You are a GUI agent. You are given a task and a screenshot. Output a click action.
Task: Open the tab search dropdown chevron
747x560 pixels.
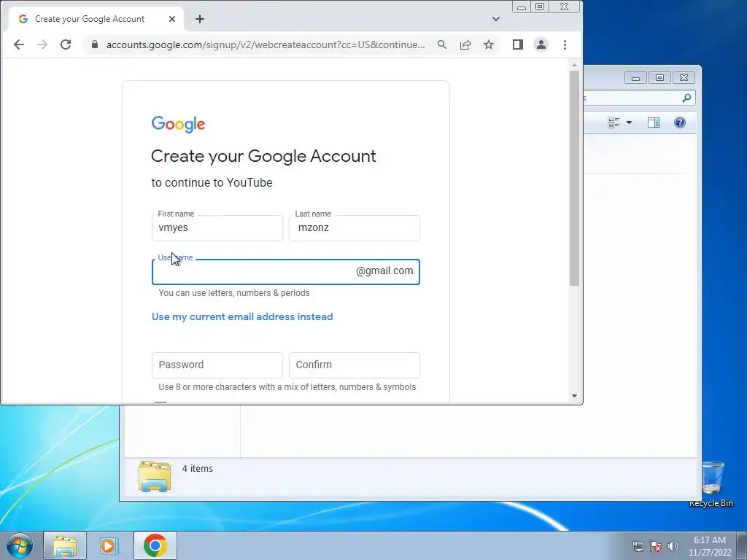click(x=496, y=19)
